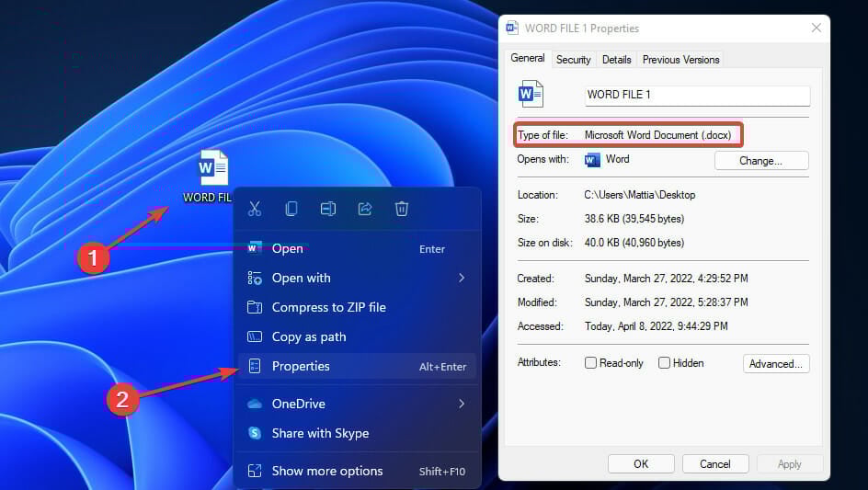Enable the Hidden attribute checkbox
This screenshot has width=868, height=490.
(x=664, y=362)
